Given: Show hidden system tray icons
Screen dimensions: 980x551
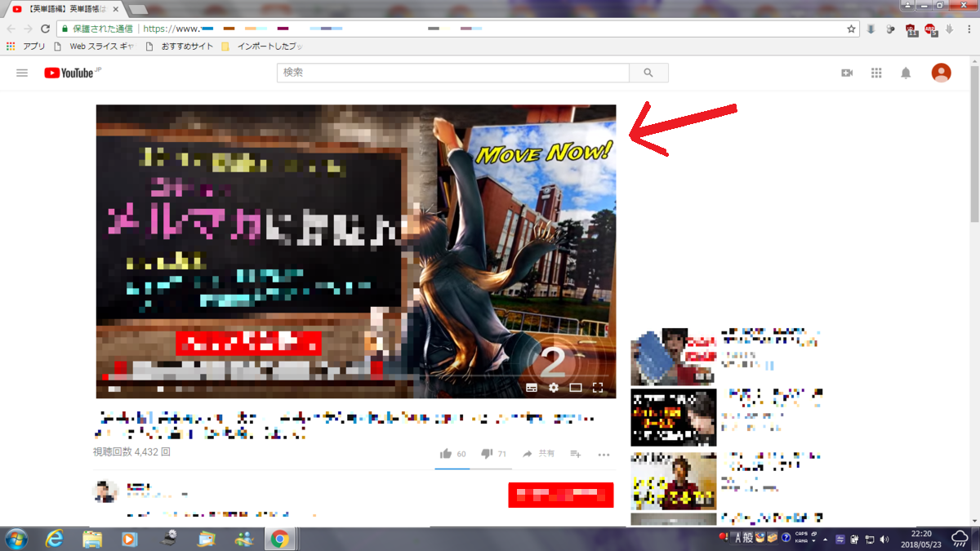Looking at the screenshot, I should [x=825, y=539].
